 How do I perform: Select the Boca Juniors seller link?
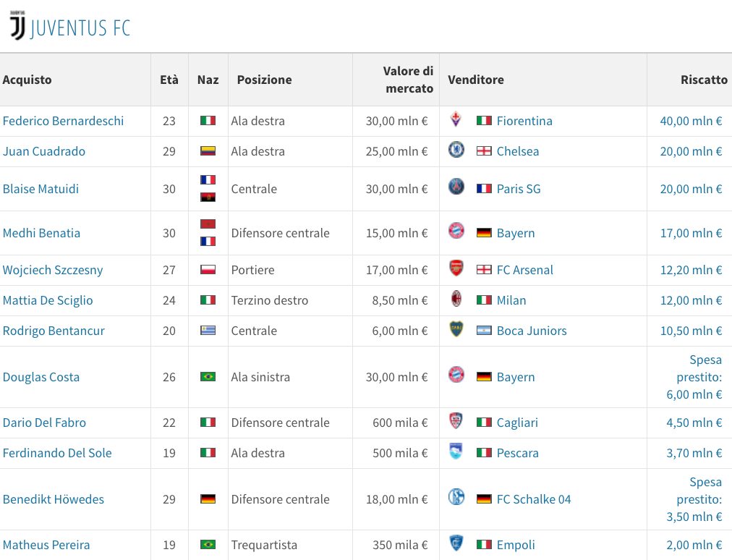pyautogui.click(x=532, y=331)
